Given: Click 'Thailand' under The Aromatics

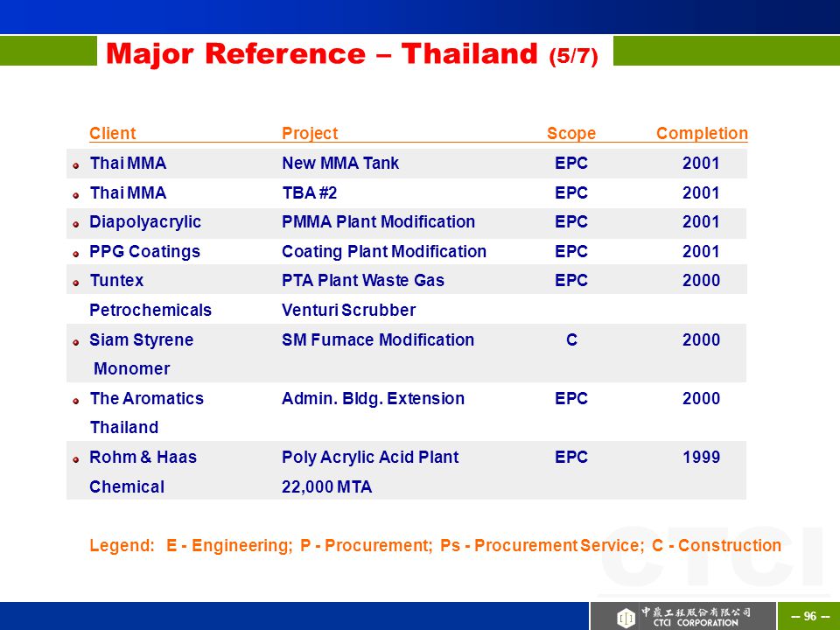Looking at the screenshot, I should tap(123, 427).
